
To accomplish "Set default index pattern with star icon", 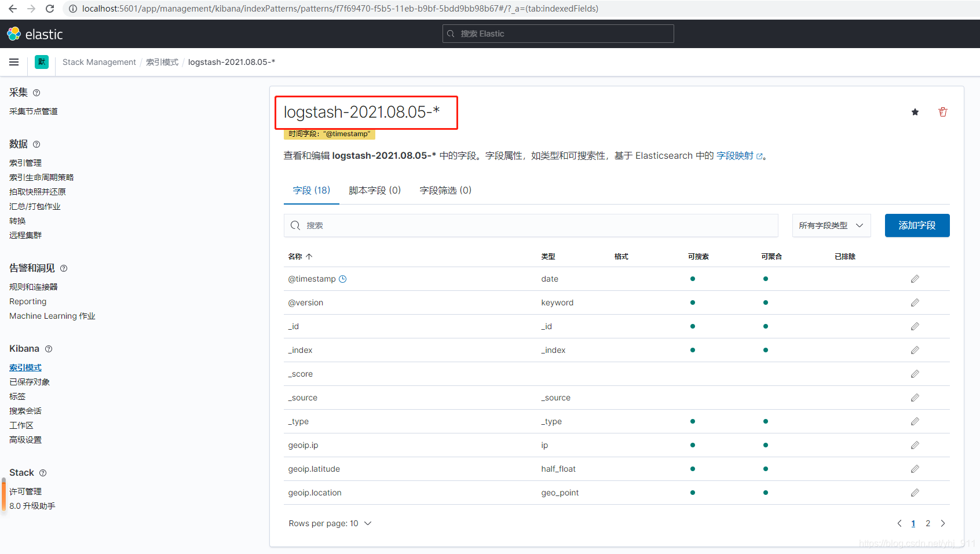I will click(x=915, y=112).
